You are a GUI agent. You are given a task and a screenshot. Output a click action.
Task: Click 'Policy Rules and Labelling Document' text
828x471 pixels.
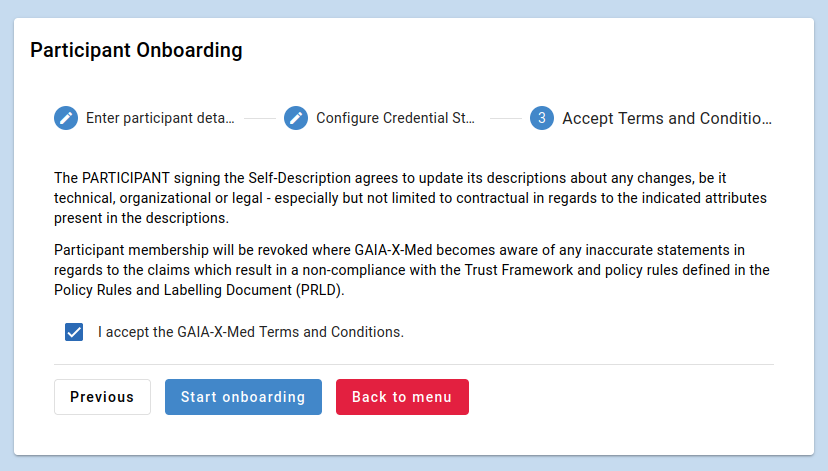173,290
